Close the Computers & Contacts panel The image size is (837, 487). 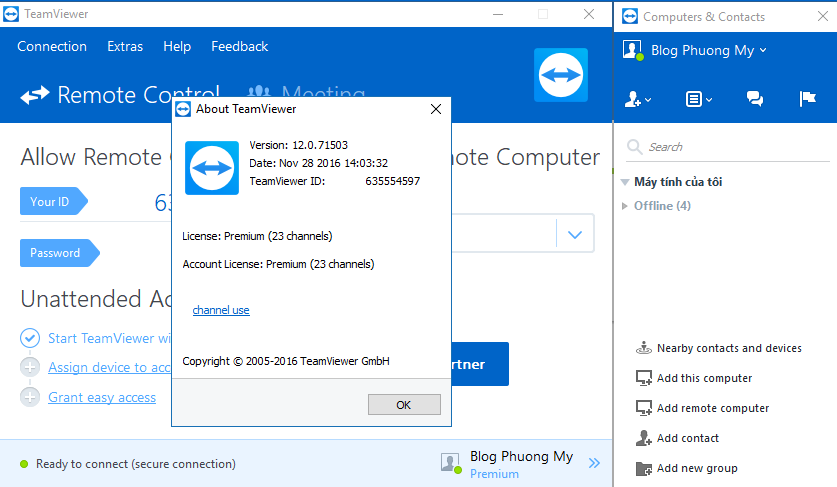coord(823,16)
